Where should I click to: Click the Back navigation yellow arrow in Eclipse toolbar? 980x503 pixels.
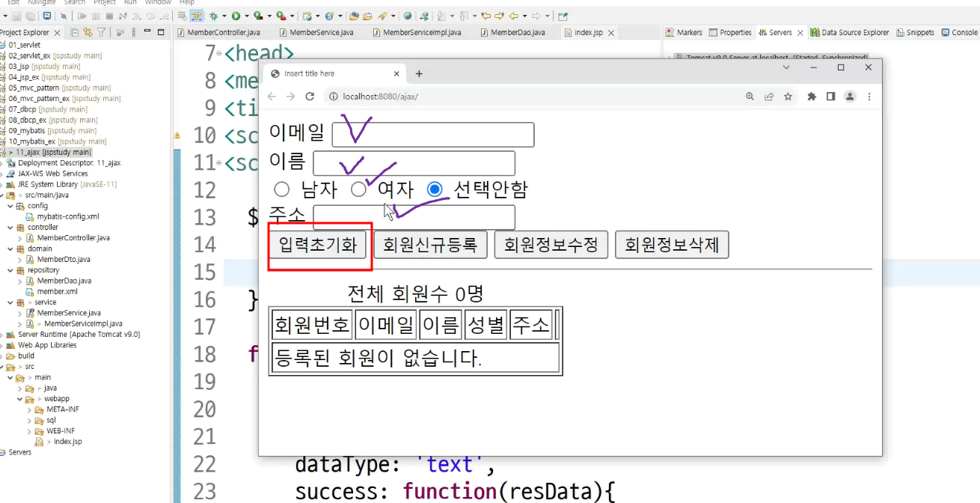(514, 16)
